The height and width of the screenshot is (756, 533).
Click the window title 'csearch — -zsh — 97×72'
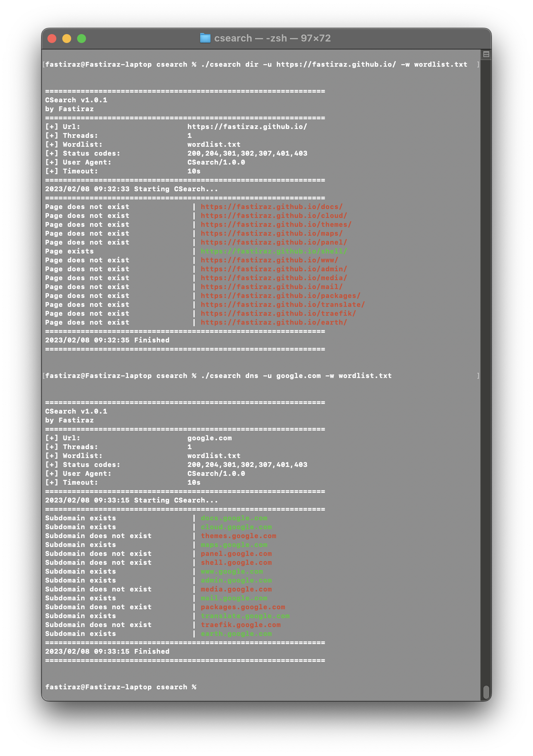272,38
